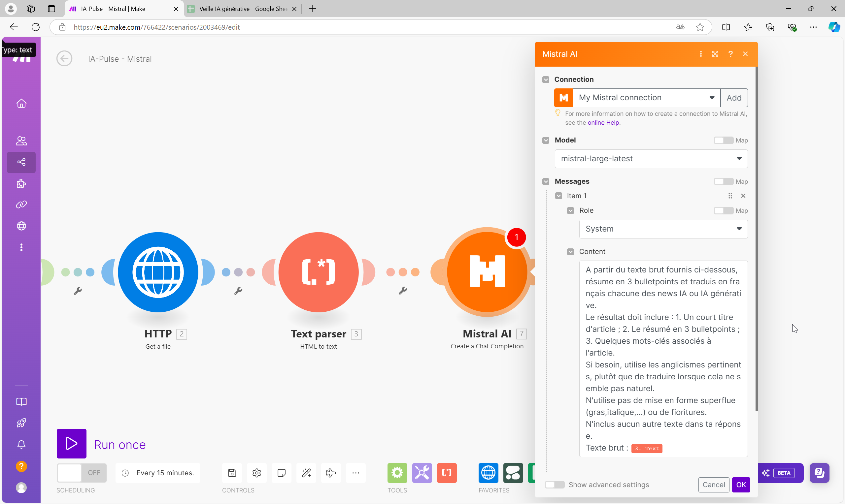Click the Auto-align magic wand icon

[x=306, y=473]
